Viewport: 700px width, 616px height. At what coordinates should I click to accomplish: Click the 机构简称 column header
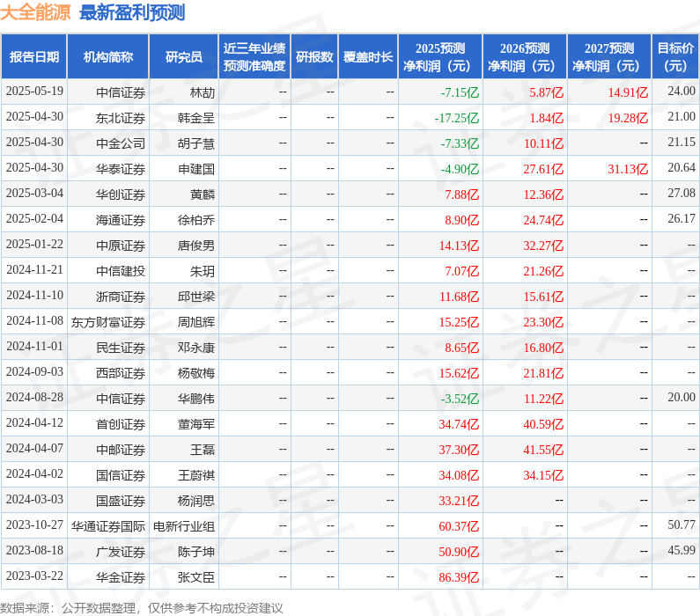click(x=108, y=56)
